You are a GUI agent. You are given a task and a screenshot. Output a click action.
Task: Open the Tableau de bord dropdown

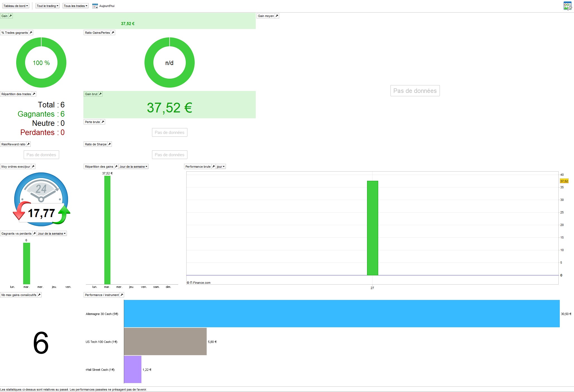(x=16, y=6)
